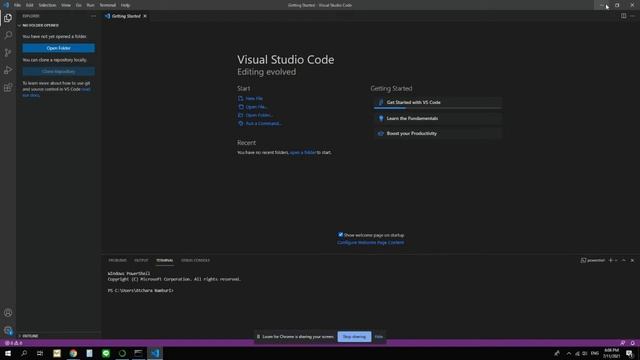The width and height of the screenshot is (640, 360).
Task: Open the Manage gear icon
Action: pyautogui.click(x=8, y=330)
